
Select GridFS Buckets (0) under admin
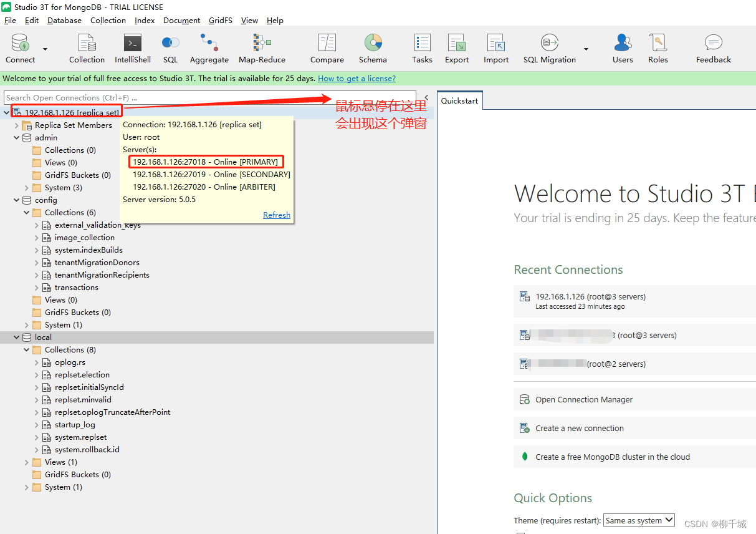point(77,175)
